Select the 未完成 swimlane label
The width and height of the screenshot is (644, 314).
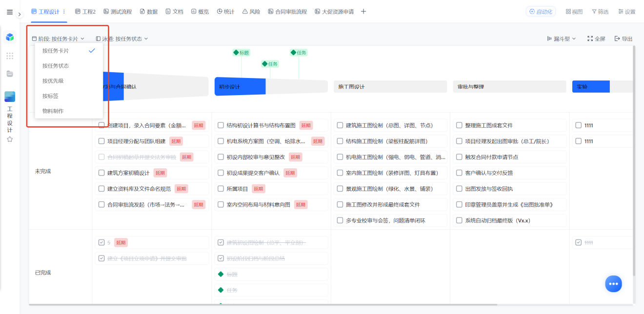coord(43,171)
